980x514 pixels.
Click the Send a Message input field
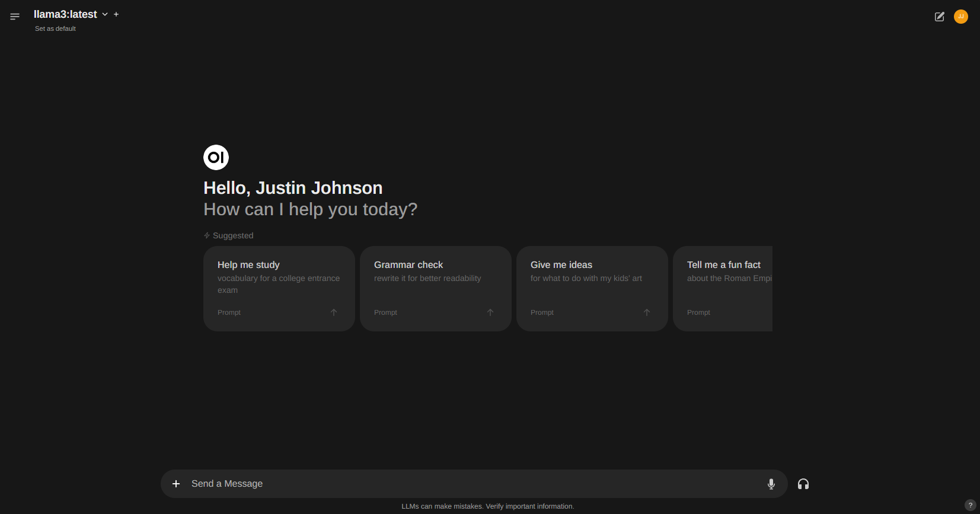coord(473,484)
